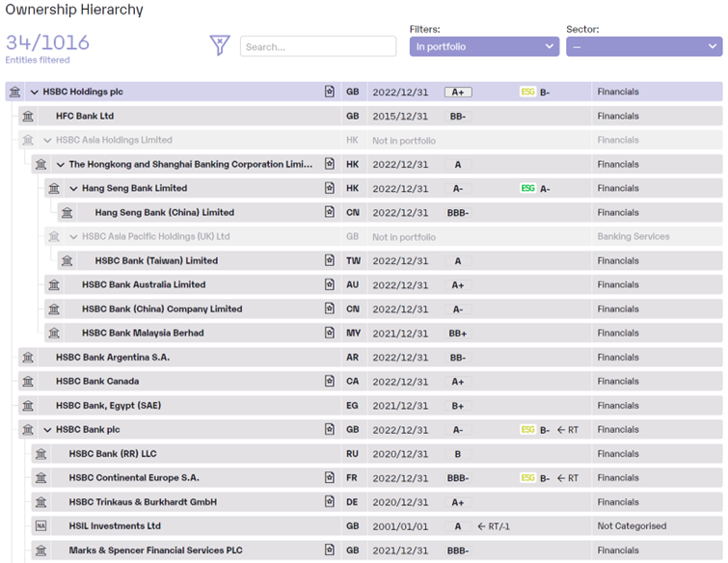Click the clear-filter funnel icon
This screenshot has height=563, width=728.
[220, 45]
